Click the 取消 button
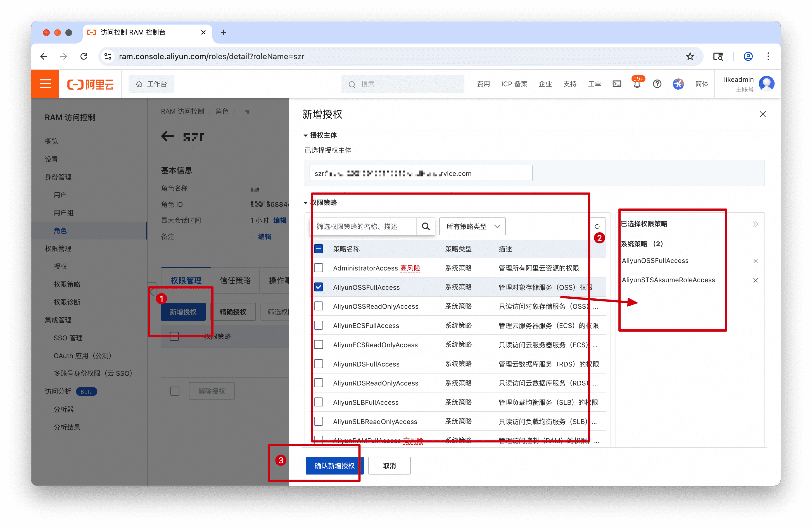This screenshot has width=812, height=527. [x=389, y=466]
